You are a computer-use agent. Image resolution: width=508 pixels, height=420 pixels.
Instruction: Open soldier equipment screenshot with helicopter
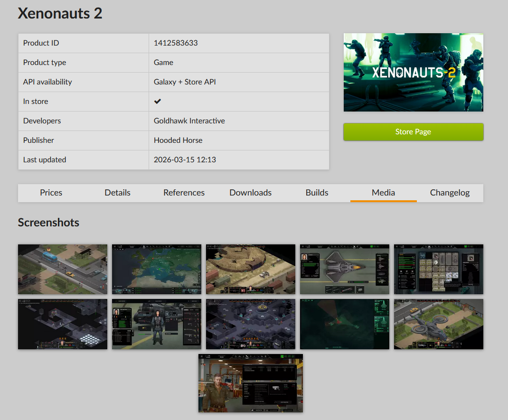pos(157,324)
